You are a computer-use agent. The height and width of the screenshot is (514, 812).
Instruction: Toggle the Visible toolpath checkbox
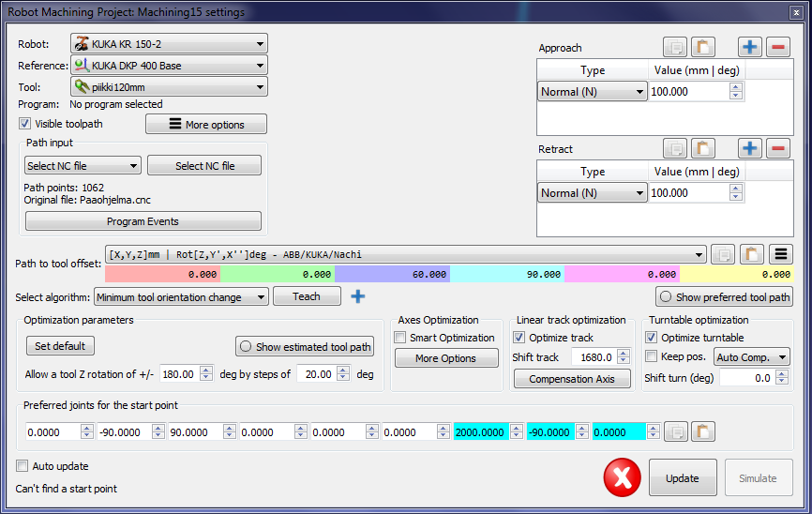tap(25, 124)
